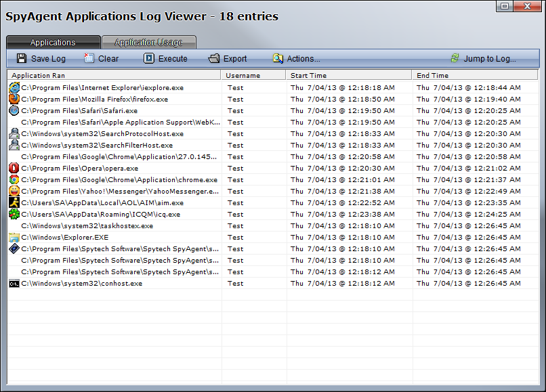Click the Jump to Log... button
Viewport: 546px width, 392px height.
point(483,59)
